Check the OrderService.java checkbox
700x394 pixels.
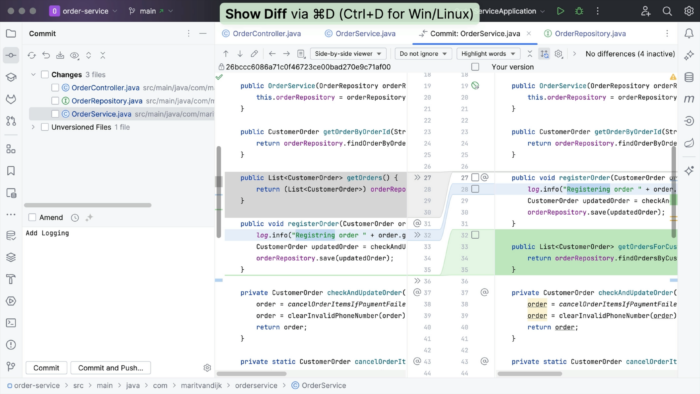point(55,114)
